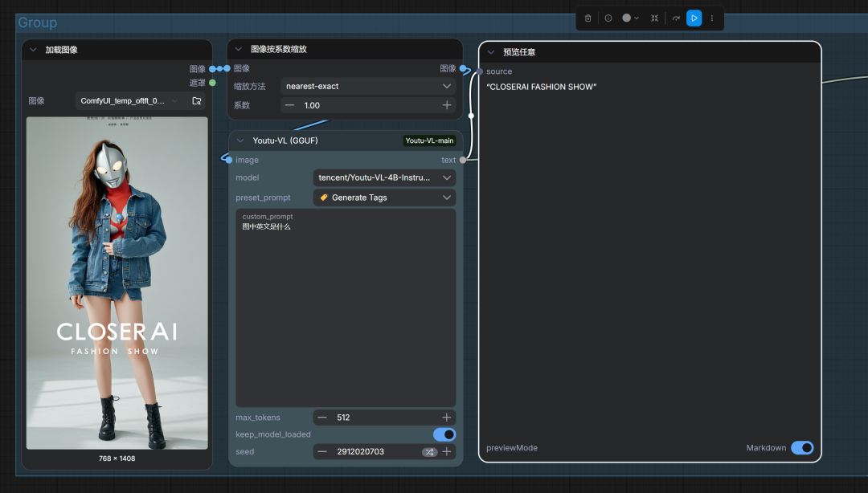Click the 系数 value 1.00 field

click(312, 105)
